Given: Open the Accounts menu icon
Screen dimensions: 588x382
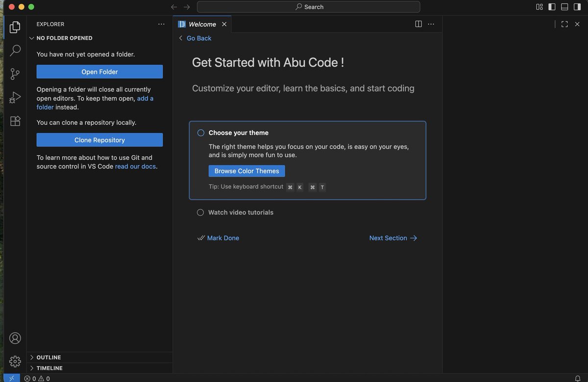Looking at the screenshot, I should click(15, 338).
